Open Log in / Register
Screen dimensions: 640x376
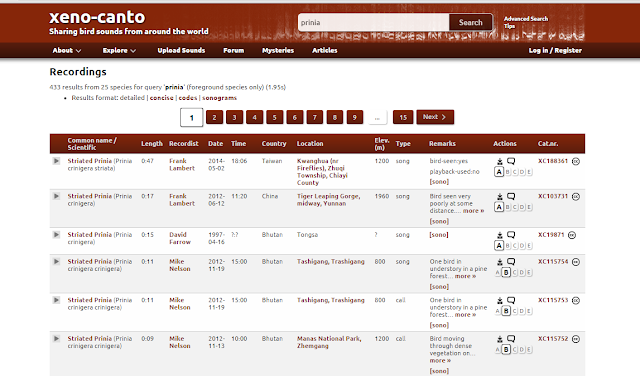[555, 51]
